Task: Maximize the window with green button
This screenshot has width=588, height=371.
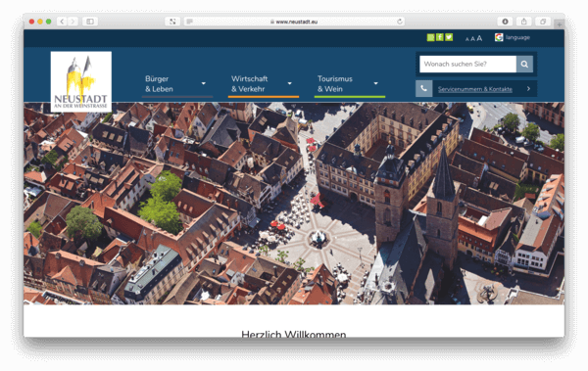Action: (48, 22)
